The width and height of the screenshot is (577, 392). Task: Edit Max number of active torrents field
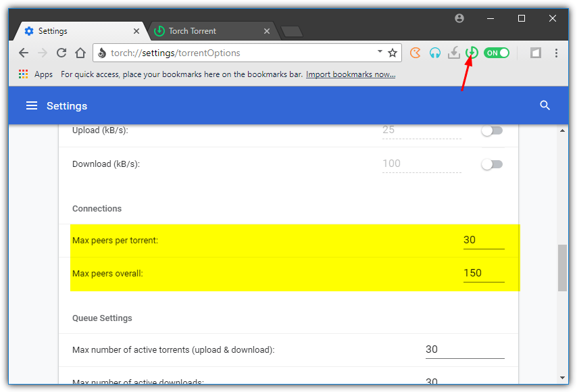pos(465,349)
